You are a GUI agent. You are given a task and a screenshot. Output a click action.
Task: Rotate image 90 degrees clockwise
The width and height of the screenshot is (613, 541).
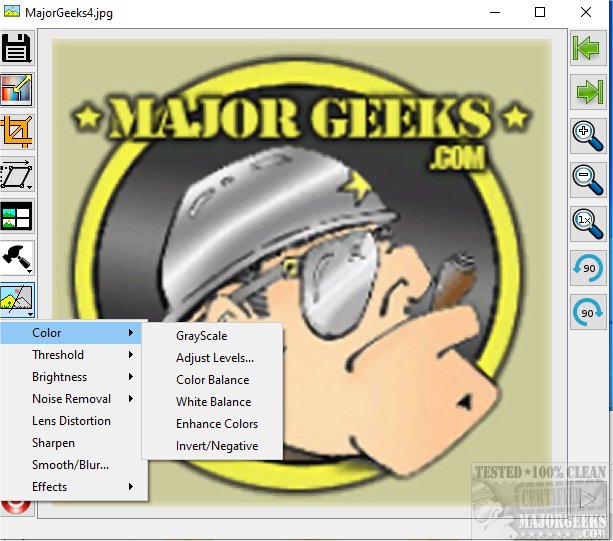588,312
